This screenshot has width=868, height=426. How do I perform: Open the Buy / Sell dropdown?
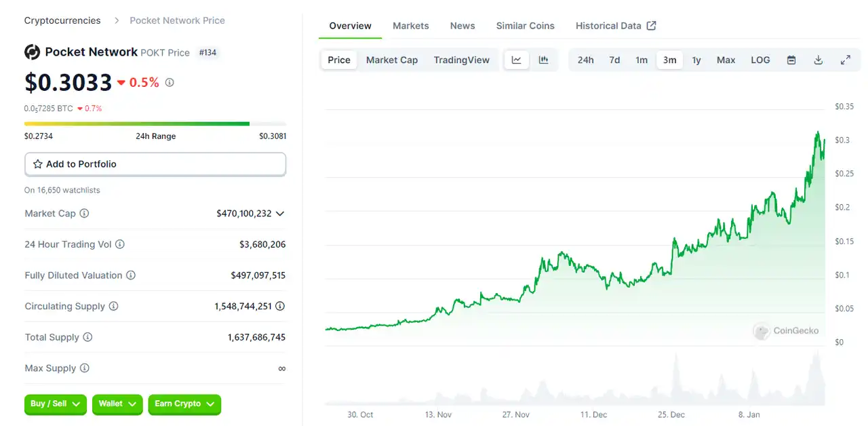56,404
